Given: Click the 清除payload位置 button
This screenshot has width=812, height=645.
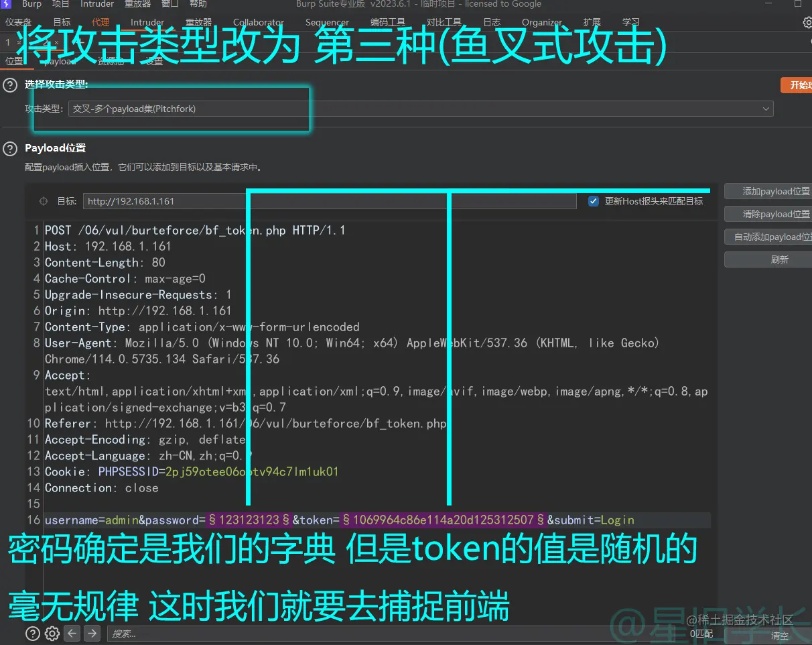Looking at the screenshot, I should coord(768,214).
